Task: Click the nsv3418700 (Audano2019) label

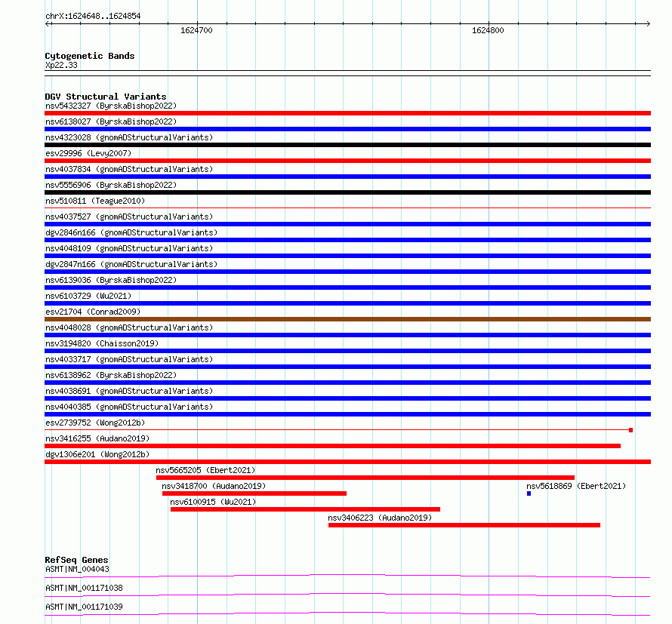Action: pyautogui.click(x=214, y=486)
